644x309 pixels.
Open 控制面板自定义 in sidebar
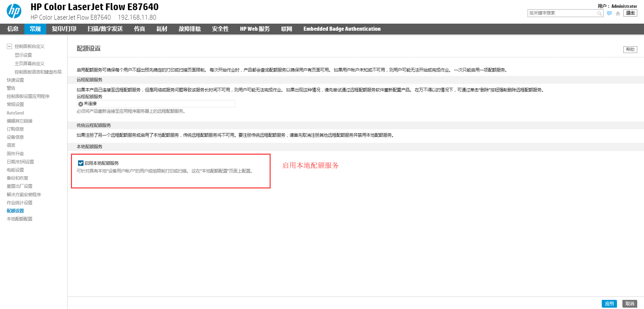pos(29,46)
